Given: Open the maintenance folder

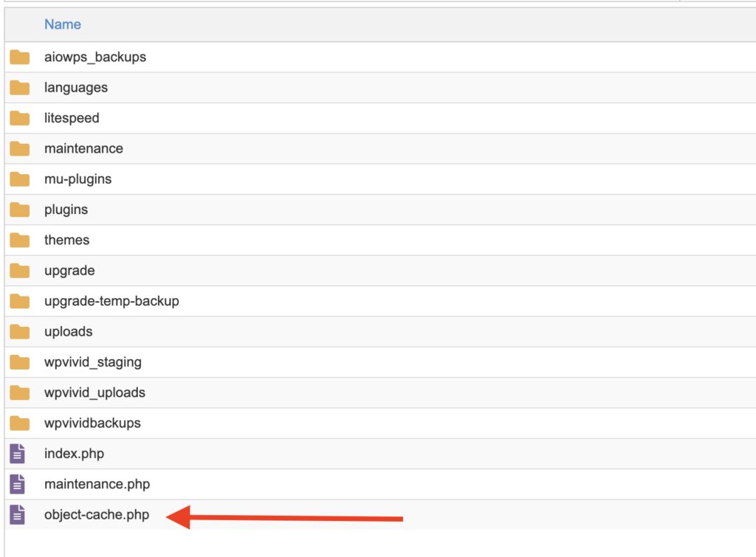Looking at the screenshot, I should pyautogui.click(x=83, y=149).
